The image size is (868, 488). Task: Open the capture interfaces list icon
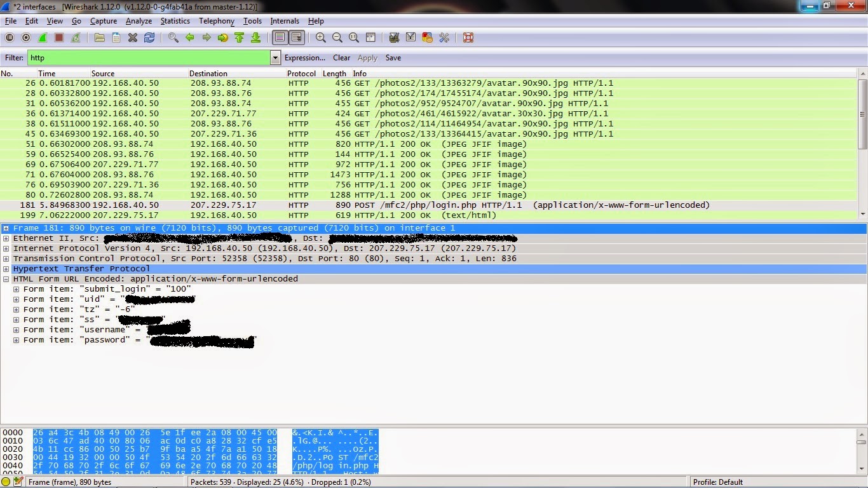10,38
